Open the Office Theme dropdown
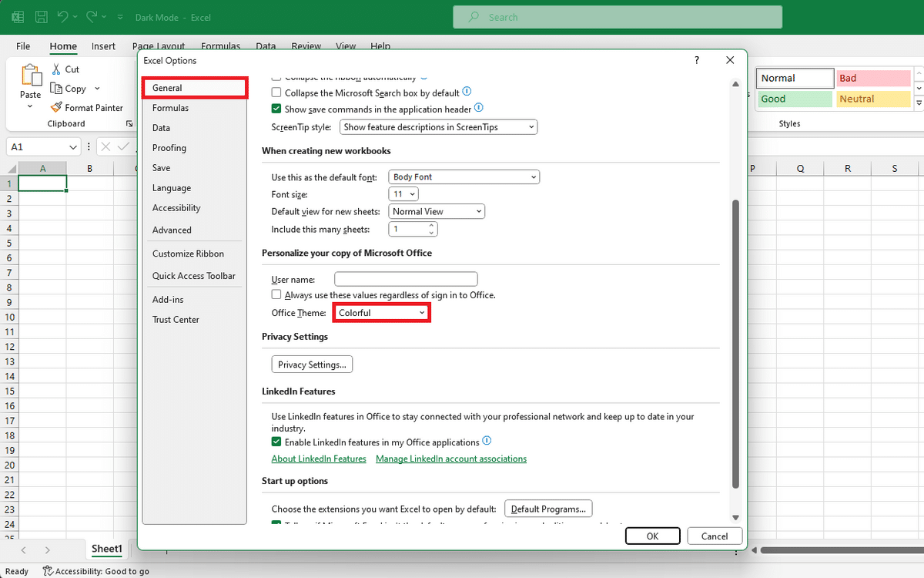The image size is (924, 578). 381,313
